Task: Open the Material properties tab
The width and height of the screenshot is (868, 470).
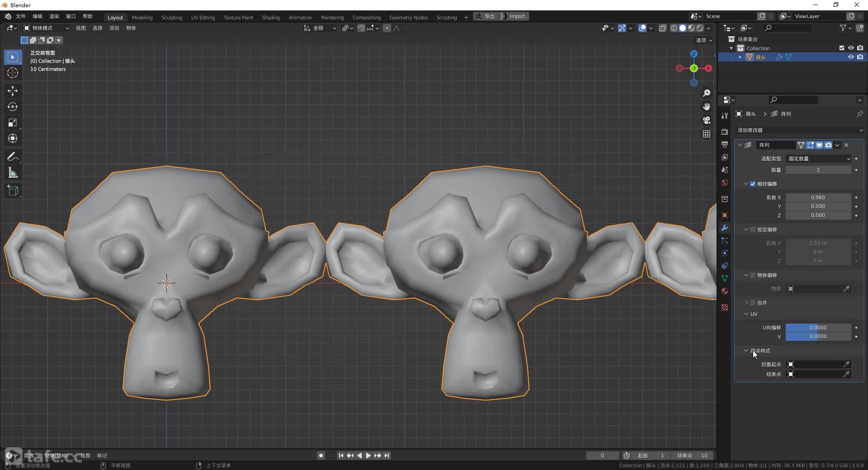Action: 725,291
